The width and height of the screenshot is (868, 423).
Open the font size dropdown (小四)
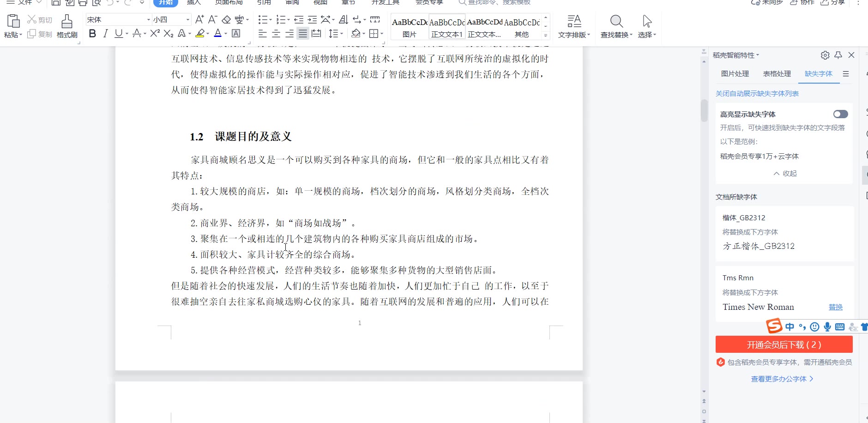click(x=188, y=19)
